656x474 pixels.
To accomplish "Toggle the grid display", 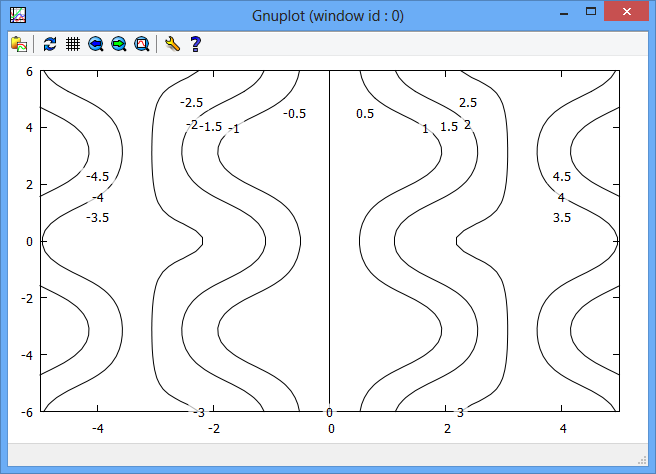I will click(73, 44).
